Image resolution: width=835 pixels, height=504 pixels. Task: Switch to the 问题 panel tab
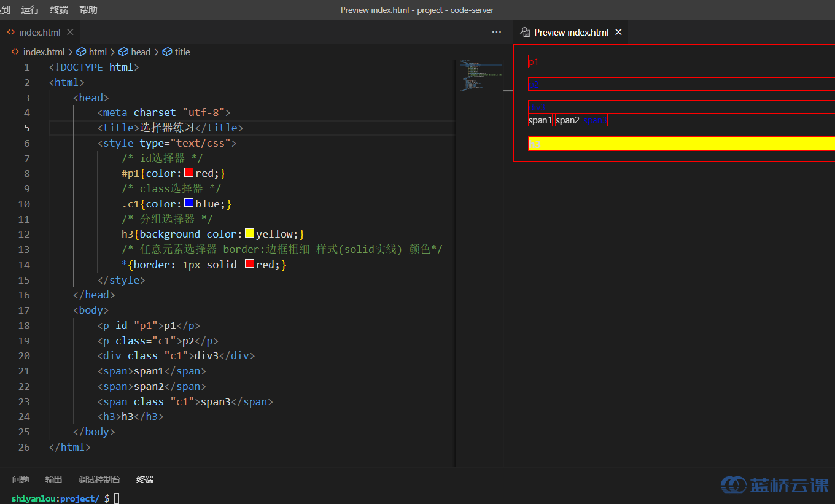pyautogui.click(x=21, y=479)
